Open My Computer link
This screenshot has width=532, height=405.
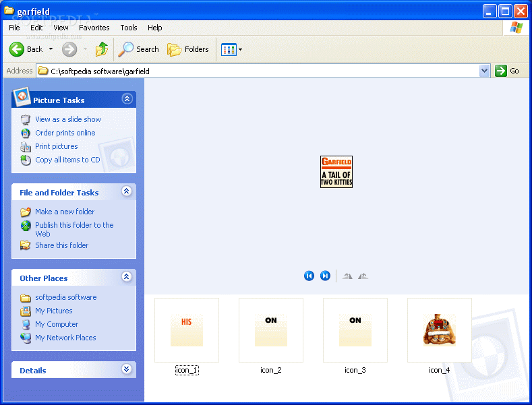[57, 324]
